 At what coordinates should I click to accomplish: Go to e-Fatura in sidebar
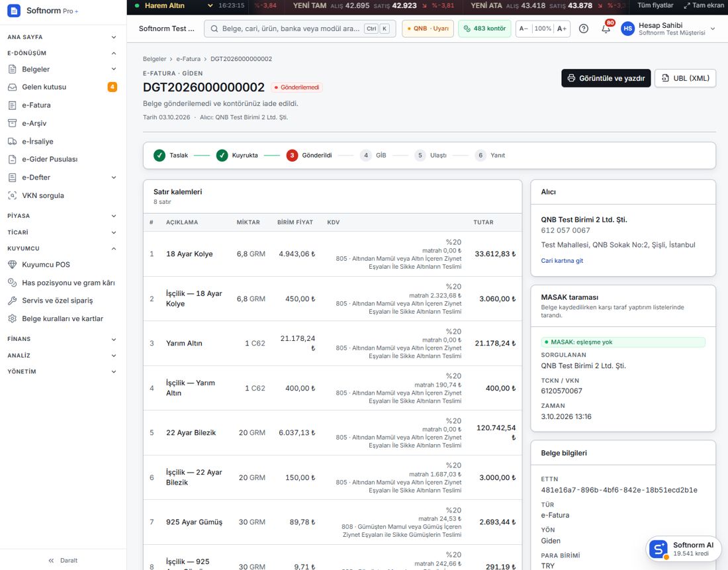pyautogui.click(x=62, y=105)
